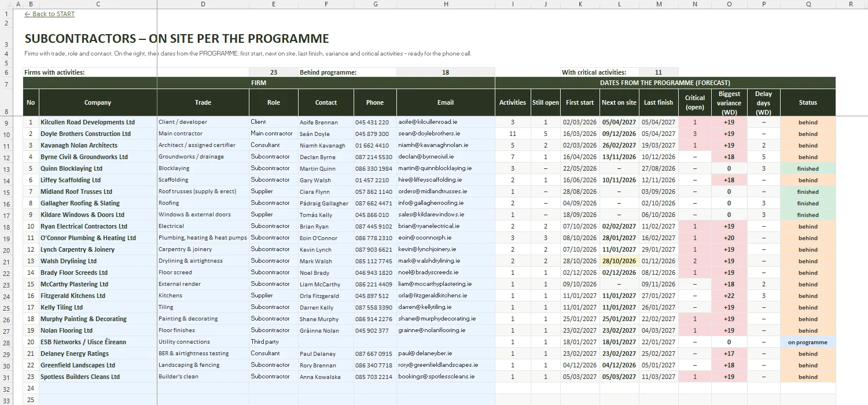Click the 'Kavanagh Nolan Architects' company cell

coord(98,145)
